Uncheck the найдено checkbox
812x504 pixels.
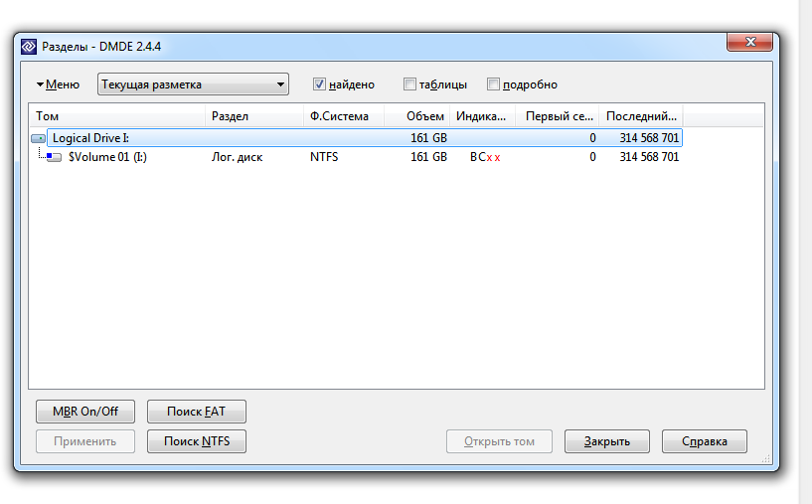(319, 84)
